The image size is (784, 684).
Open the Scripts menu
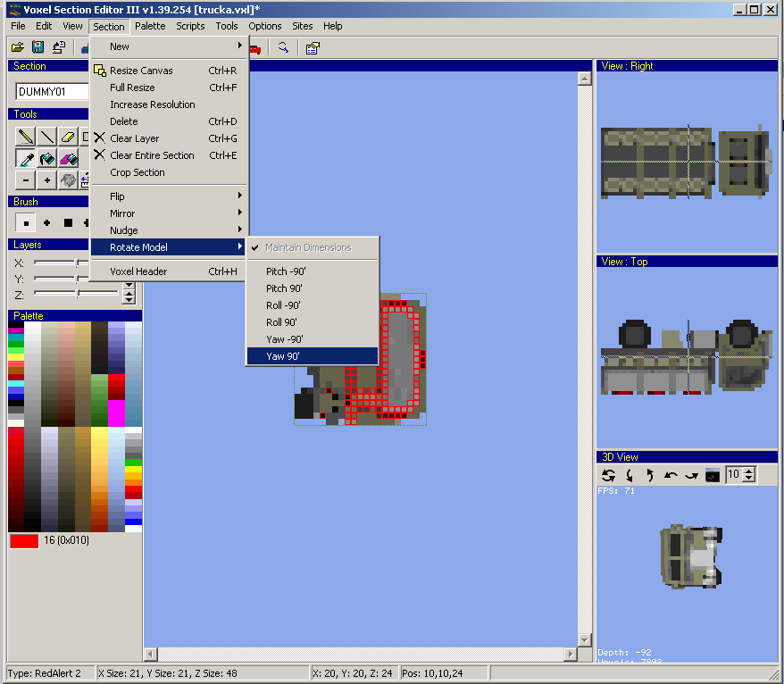pyautogui.click(x=190, y=26)
